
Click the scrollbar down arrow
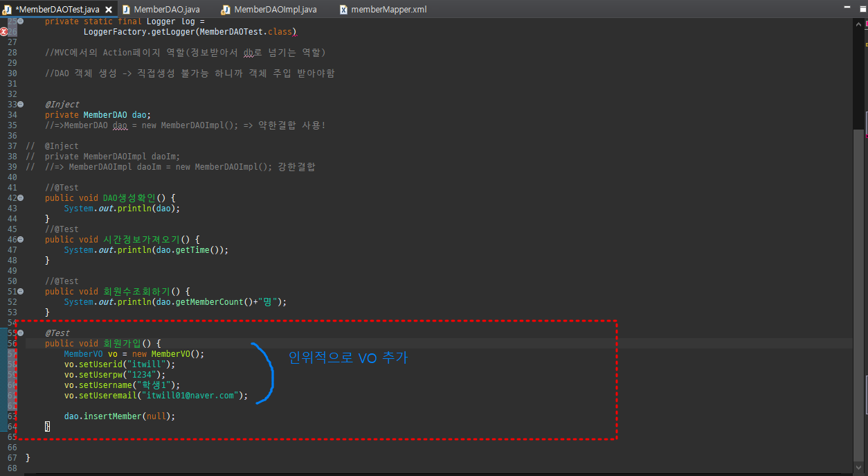[x=859, y=469]
